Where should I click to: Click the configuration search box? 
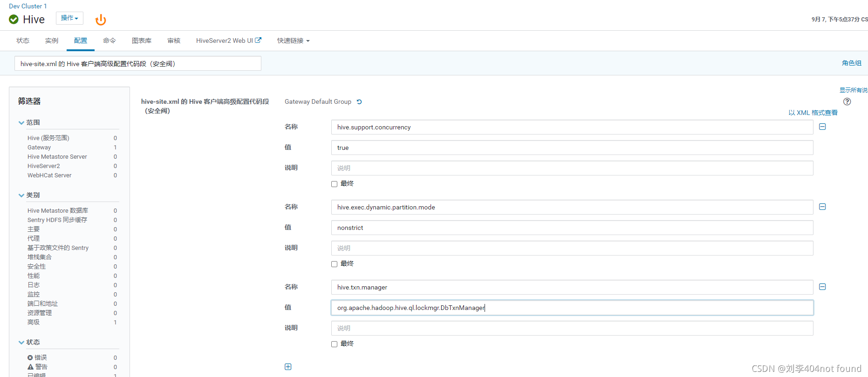[137, 63]
